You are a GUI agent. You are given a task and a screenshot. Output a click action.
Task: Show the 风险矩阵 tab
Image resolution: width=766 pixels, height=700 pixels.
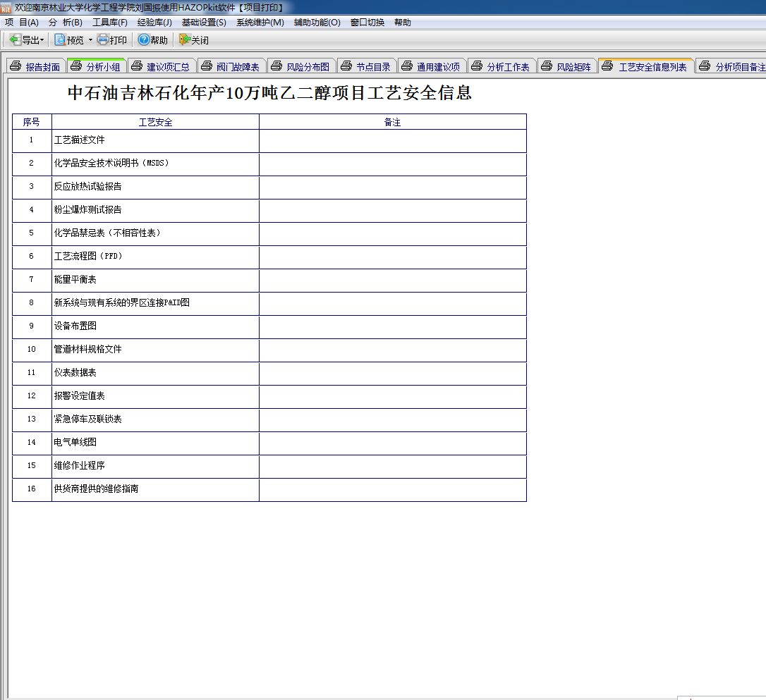567,66
